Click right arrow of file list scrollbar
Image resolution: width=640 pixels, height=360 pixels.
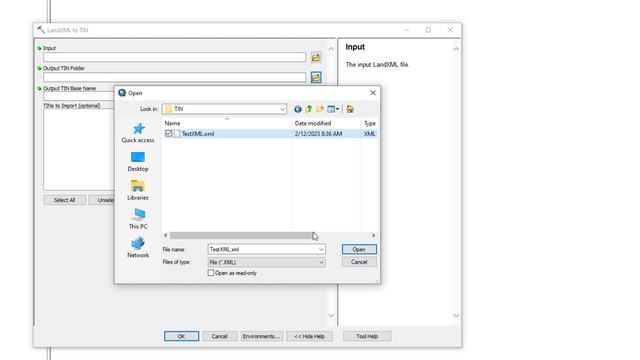[x=373, y=236]
